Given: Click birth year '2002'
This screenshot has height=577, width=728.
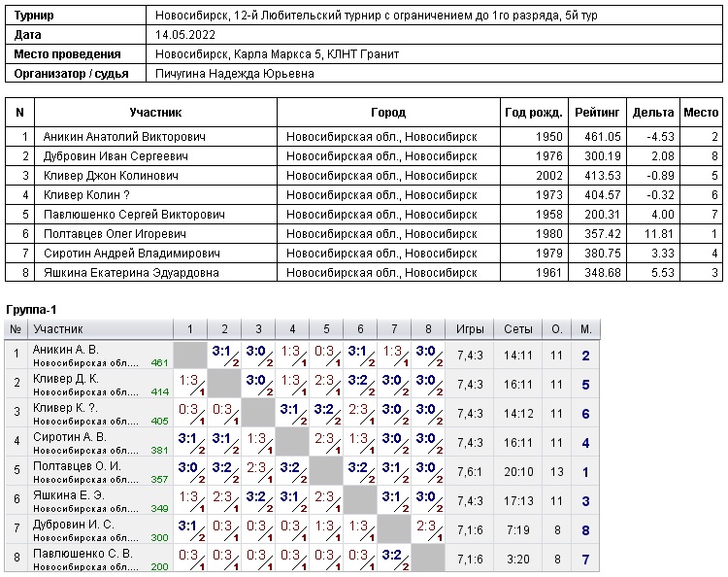Looking at the screenshot, I should point(548,176).
